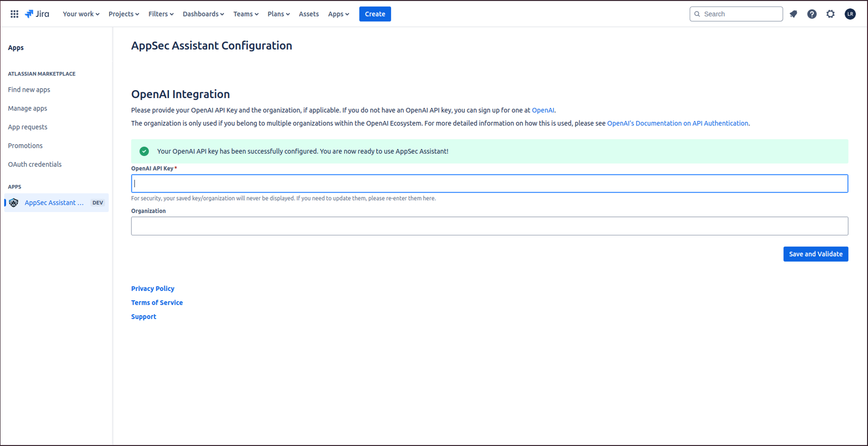868x446 pixels.
Task: Open the Dashboards dropdown menu
Action: (x=203, y=14)
